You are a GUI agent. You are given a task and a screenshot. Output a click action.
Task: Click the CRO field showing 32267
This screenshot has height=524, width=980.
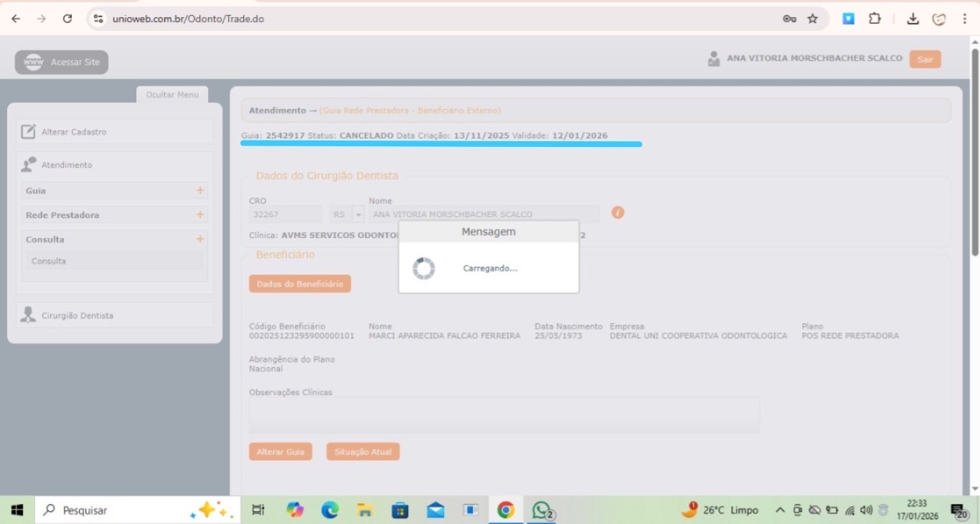286,214
